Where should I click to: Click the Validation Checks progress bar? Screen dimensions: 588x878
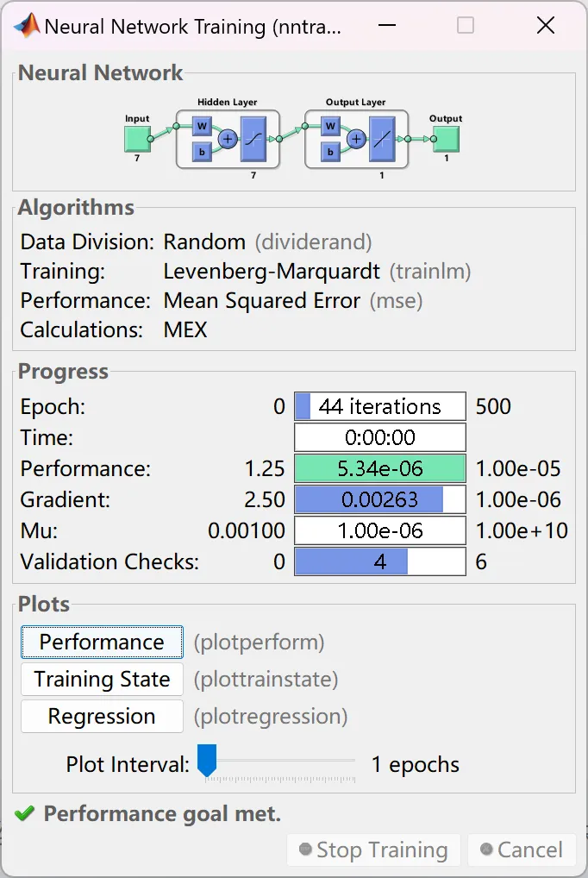click(x=379, y=562)
